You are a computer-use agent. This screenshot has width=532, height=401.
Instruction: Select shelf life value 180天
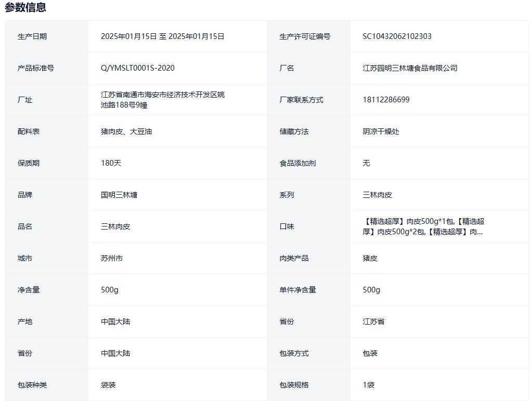[x=111, y=163]
